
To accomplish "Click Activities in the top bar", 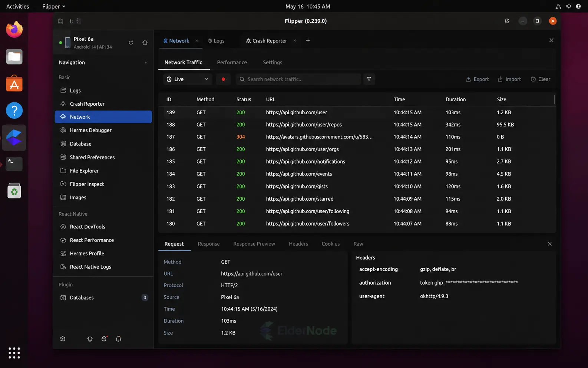I will click(17, 6).
